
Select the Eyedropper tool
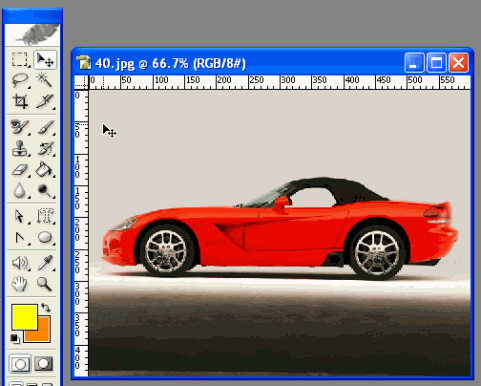[45, 263]
